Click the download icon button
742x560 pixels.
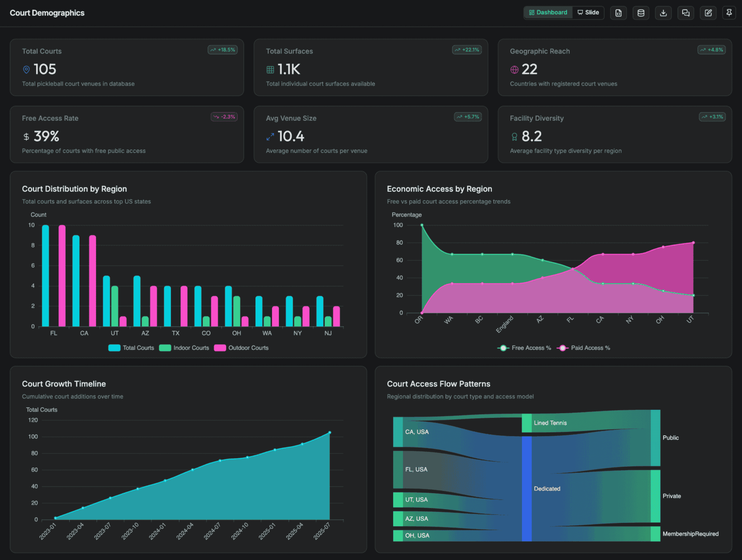coord(663,13)
